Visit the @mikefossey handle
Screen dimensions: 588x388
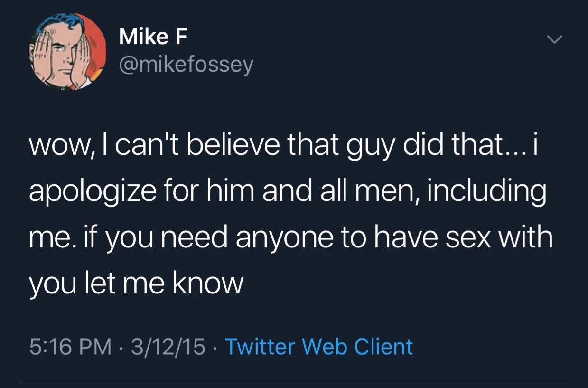[186, 65]
